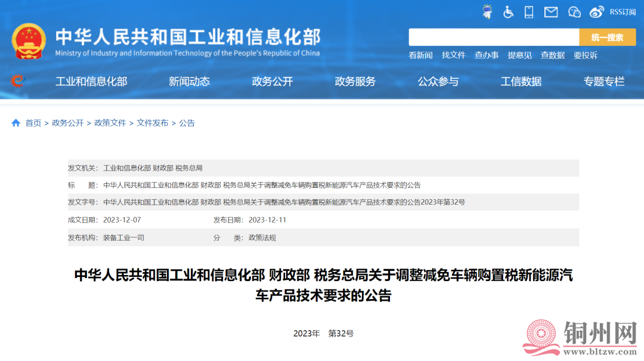Click the 发文机关 value text
The height and width of the screenshot is (361, 644).
pos(153,168)
